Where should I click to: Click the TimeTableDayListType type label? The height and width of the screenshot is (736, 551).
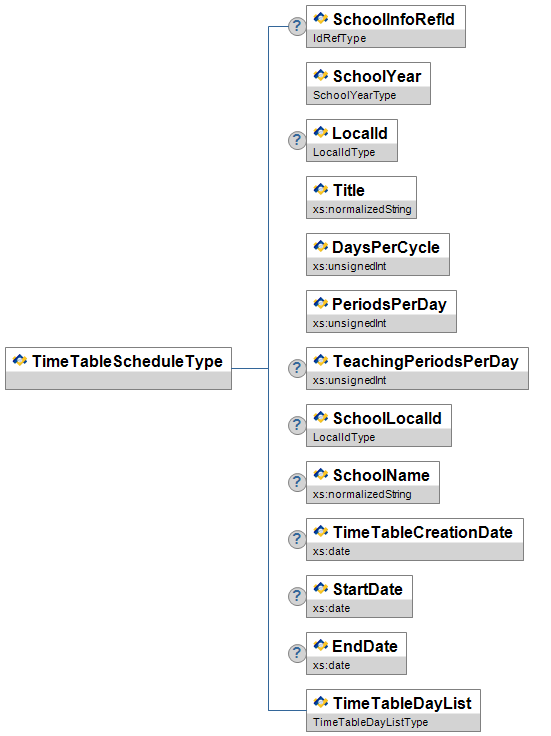(370, 722)
